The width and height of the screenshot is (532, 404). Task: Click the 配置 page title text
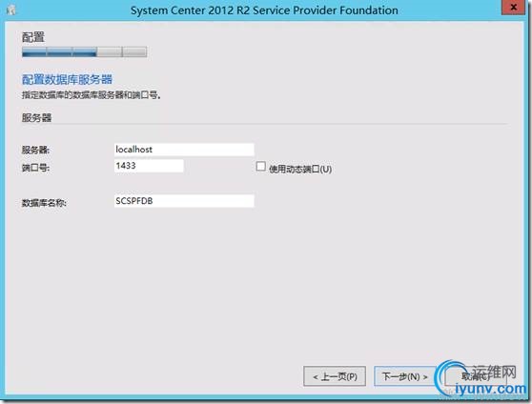(33, 37)
